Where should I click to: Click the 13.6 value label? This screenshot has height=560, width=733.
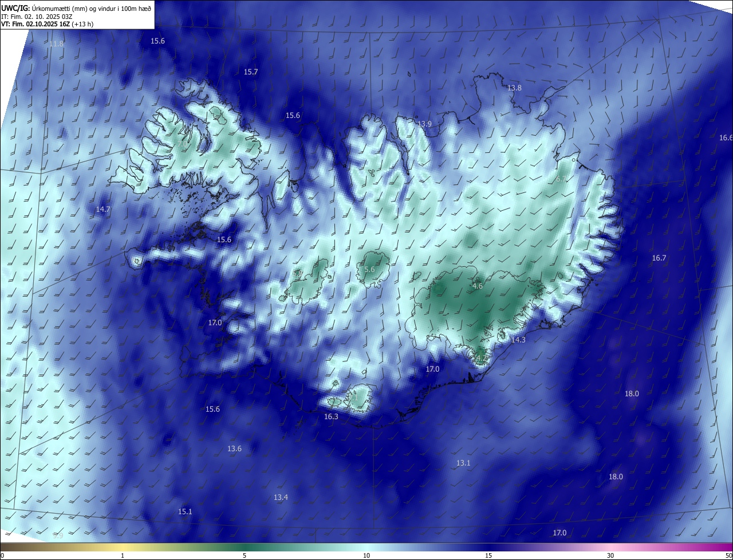pyautogui.click(x=234, y=448)
